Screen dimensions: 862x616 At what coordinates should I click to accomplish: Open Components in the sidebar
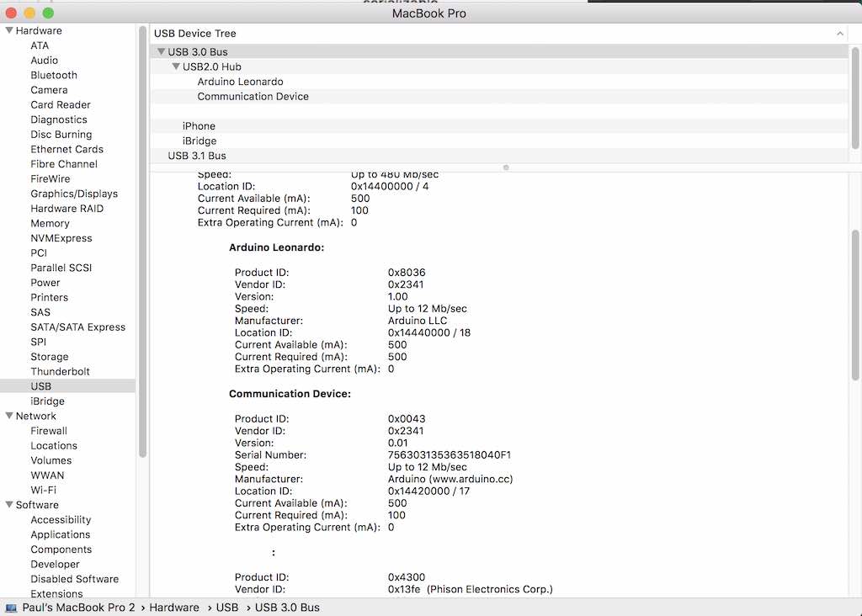coord(61,550)
